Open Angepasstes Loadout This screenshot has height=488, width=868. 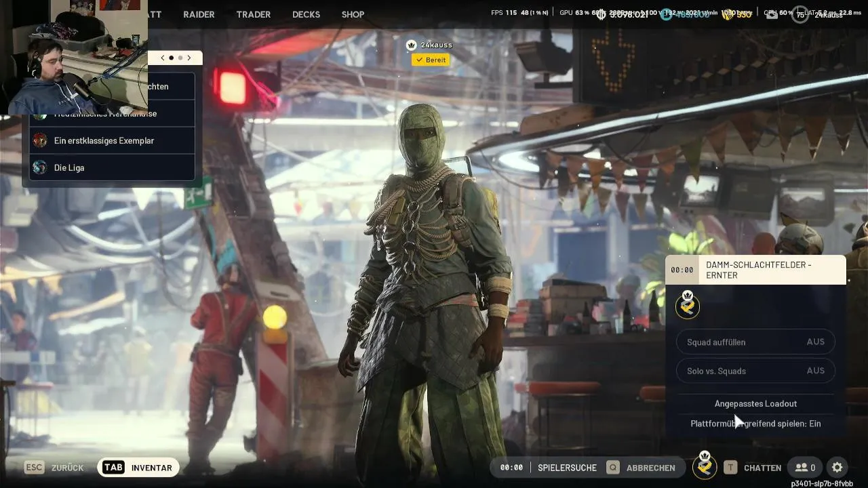(x=755, y=403)
